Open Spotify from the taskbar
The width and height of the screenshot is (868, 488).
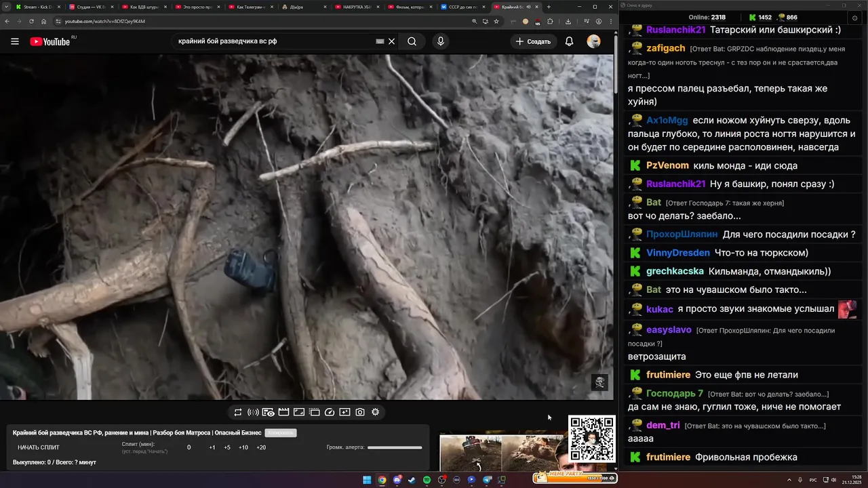click(427, 480)
